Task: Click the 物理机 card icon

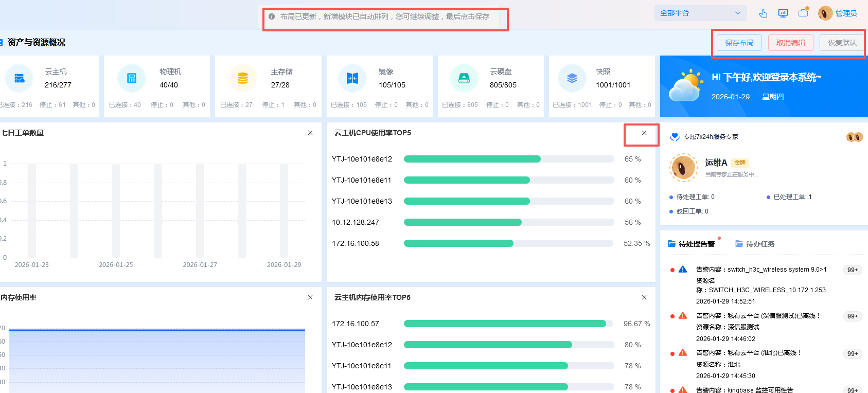Action: (x=132, y=78)
